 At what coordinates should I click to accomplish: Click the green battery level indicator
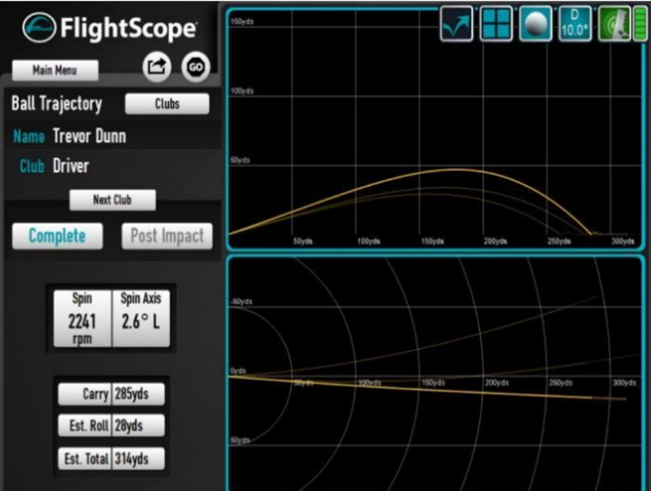(x=640, y=24)
